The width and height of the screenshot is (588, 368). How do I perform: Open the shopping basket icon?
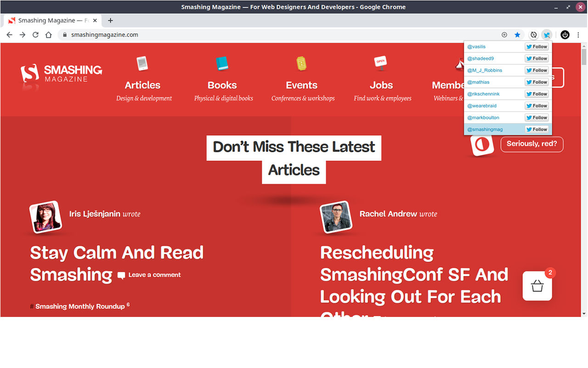[x=537, y=286]
